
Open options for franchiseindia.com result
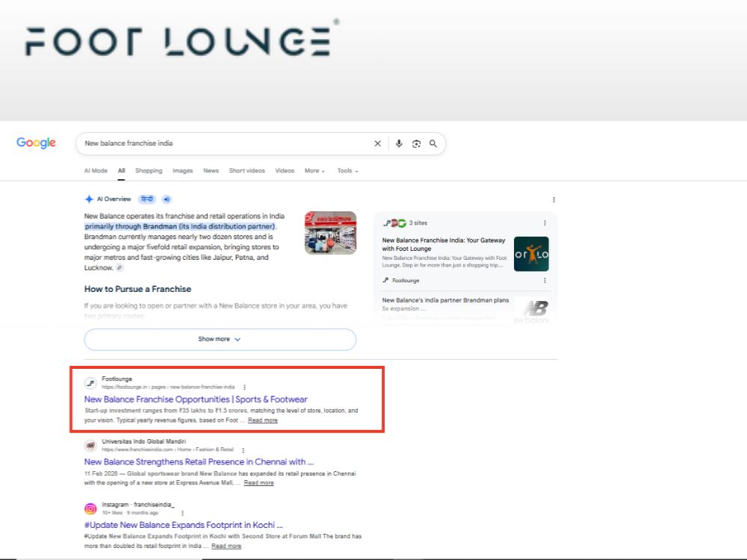244,450
